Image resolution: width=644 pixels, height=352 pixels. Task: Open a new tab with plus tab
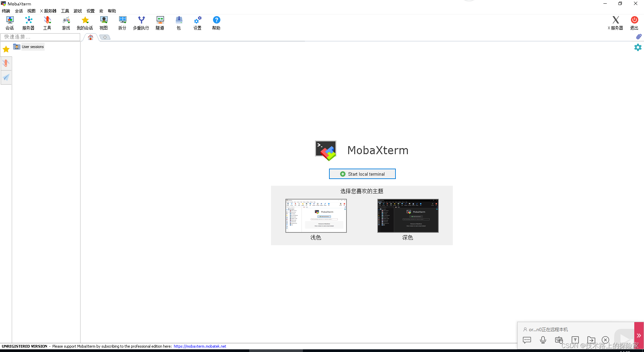[105, 37]
